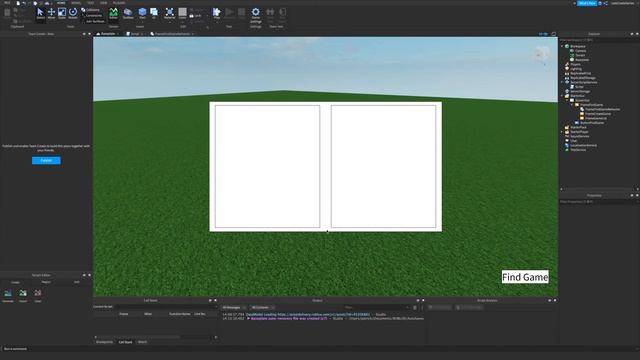The height and width of the screenshot is (360, 640).
Task: Select Players in Explorer
Action: 575,64
